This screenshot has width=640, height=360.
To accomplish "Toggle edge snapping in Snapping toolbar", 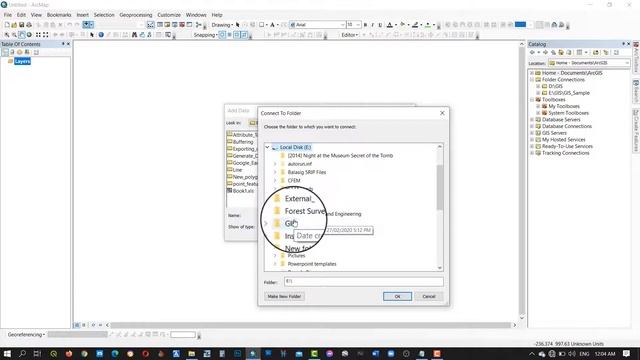I will tap(244, 35).
